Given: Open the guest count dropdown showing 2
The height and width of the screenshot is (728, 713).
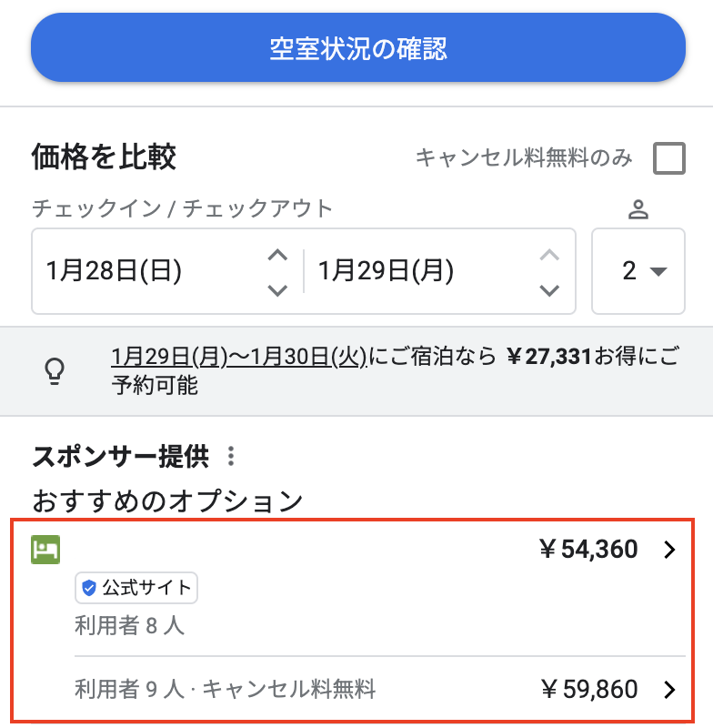Looking at the screenshot, I should point(638,271).
